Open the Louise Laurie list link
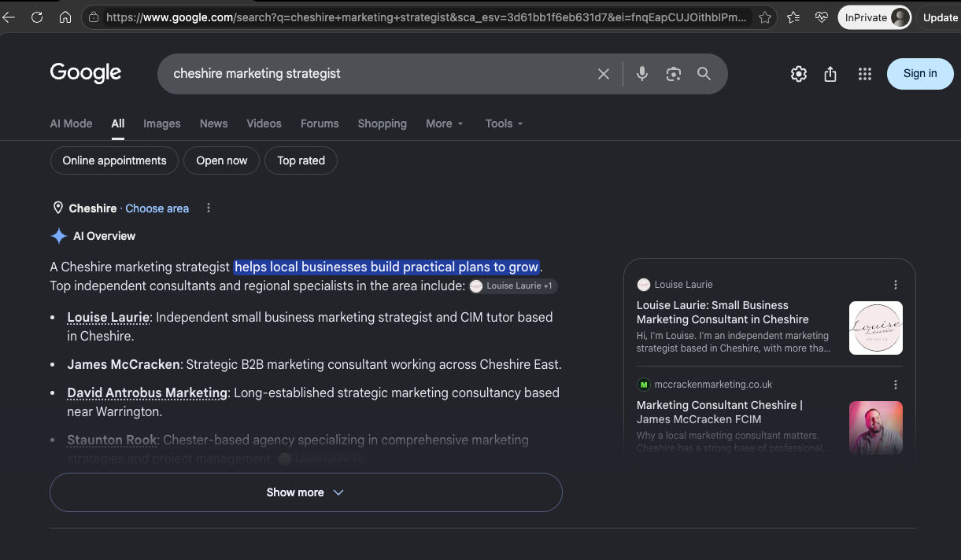The height and width of the screenshot is (560, 961). coord(108,317)
